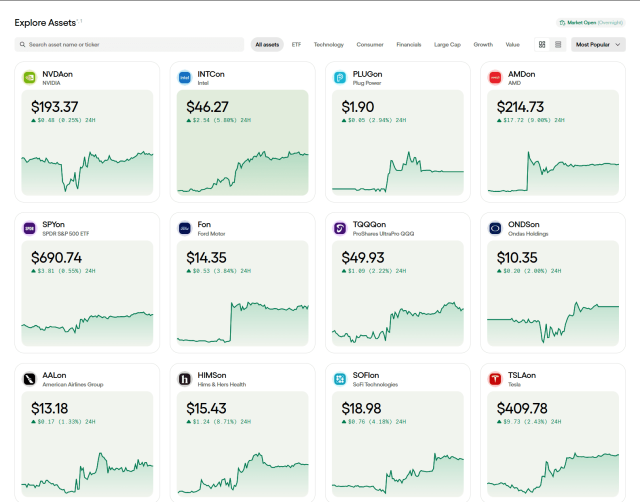Filter assets by Financials

click(x=409, y=44)
